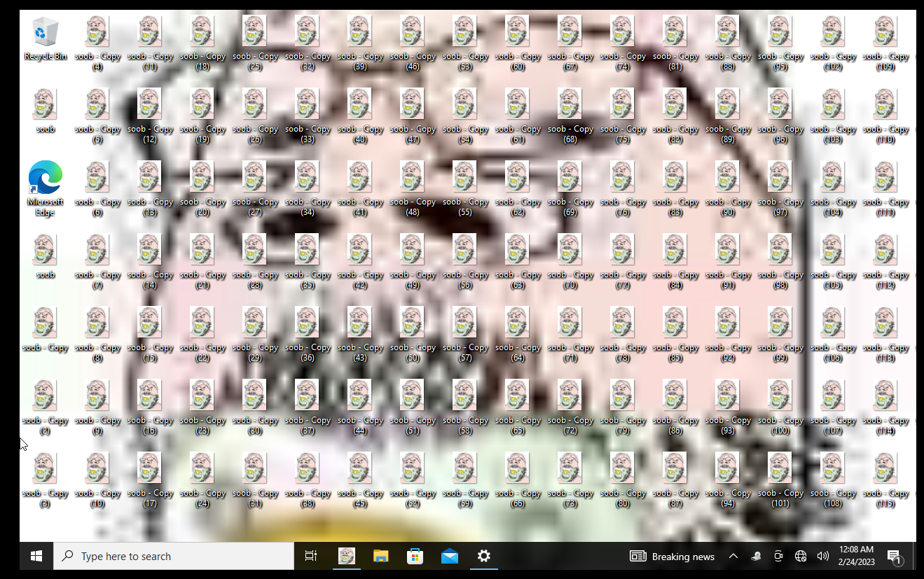Click the Task View taskbar icon
This screenshot has height=579, width=924.
(x=311, y=556)
